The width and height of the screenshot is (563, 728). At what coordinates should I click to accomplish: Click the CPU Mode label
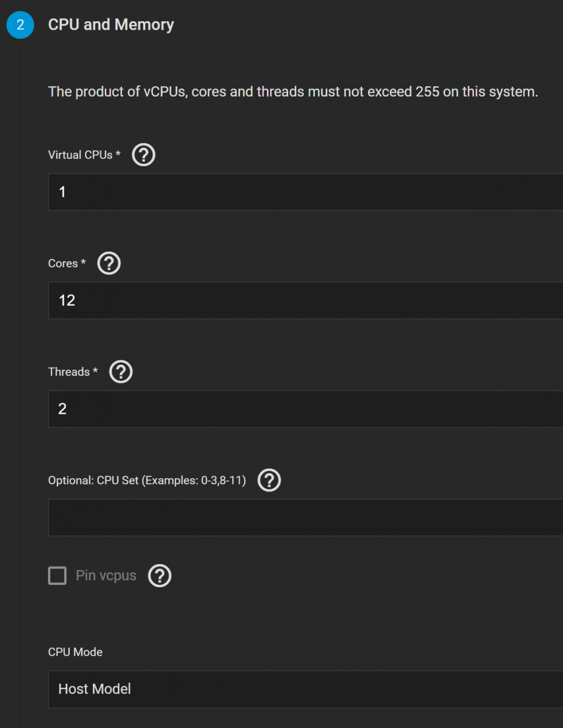(x=75, y=652)
